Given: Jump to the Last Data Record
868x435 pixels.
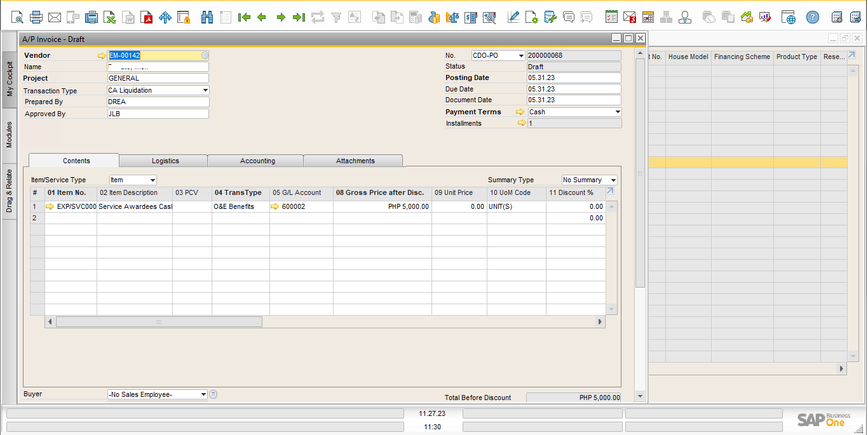Looking at the screenshot, I should (x=299, y=17).
